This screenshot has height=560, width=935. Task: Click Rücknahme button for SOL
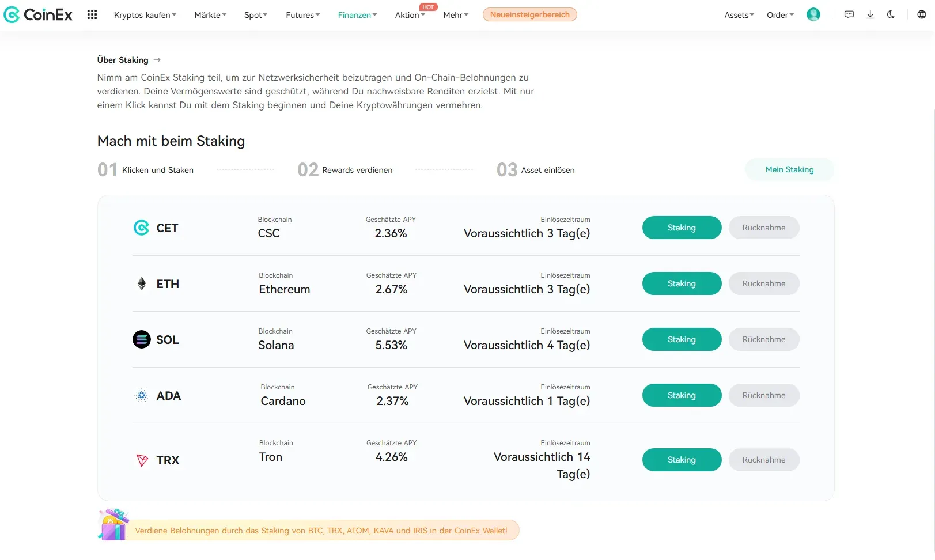pos(764,339)
